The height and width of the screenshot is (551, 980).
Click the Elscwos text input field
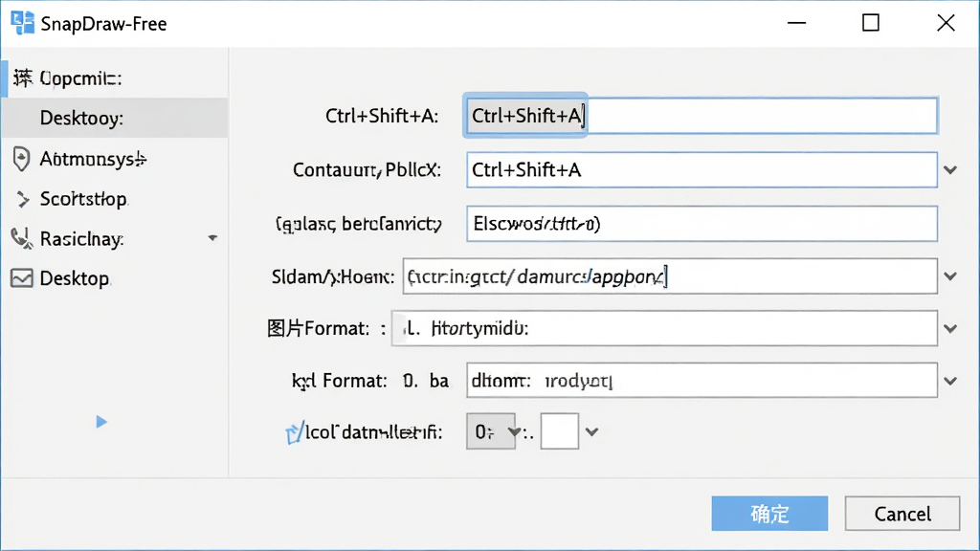click(x=702, y=224)
